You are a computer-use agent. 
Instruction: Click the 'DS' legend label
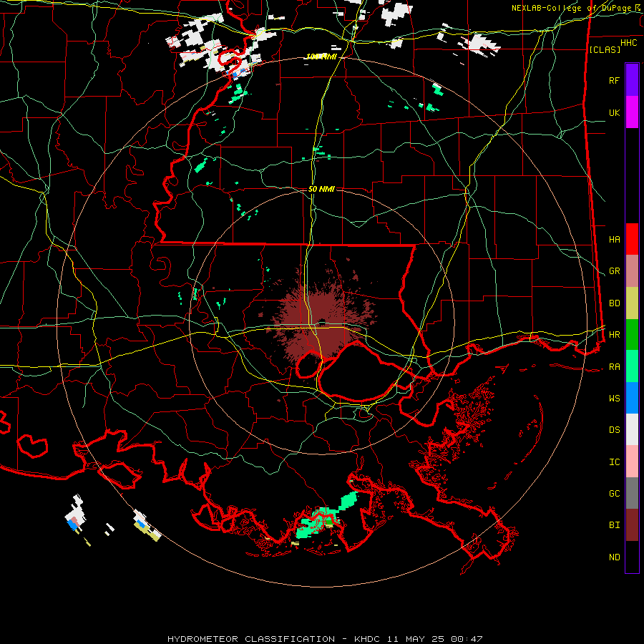614,430
